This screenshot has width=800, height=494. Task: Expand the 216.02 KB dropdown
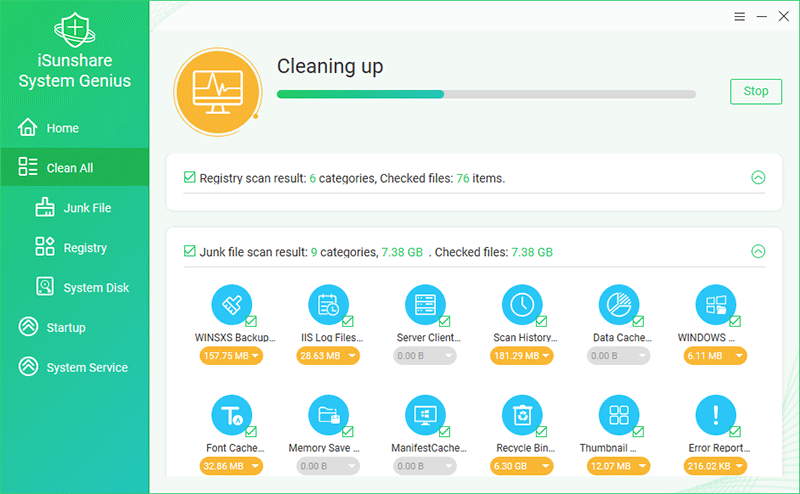pyautogui.click(x=715, y=466)
